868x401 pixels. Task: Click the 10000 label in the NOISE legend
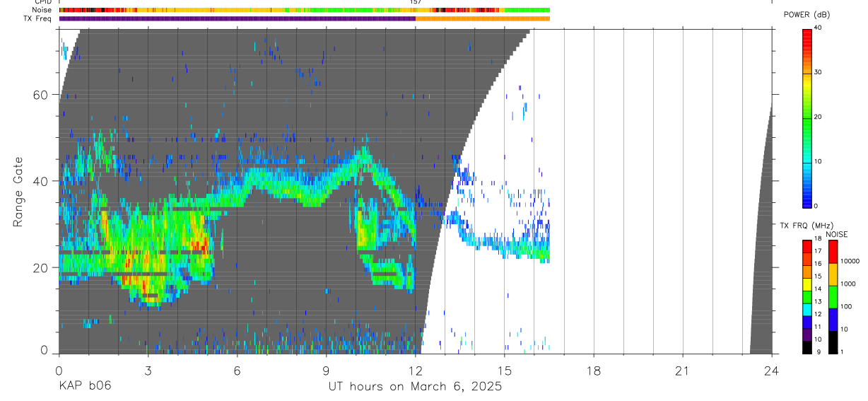[x=850, y=261]
